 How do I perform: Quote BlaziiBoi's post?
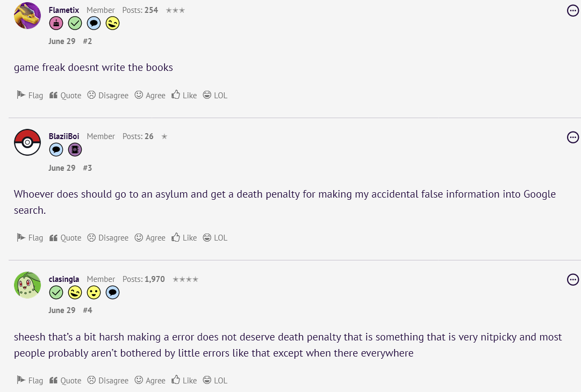(65, 237)
